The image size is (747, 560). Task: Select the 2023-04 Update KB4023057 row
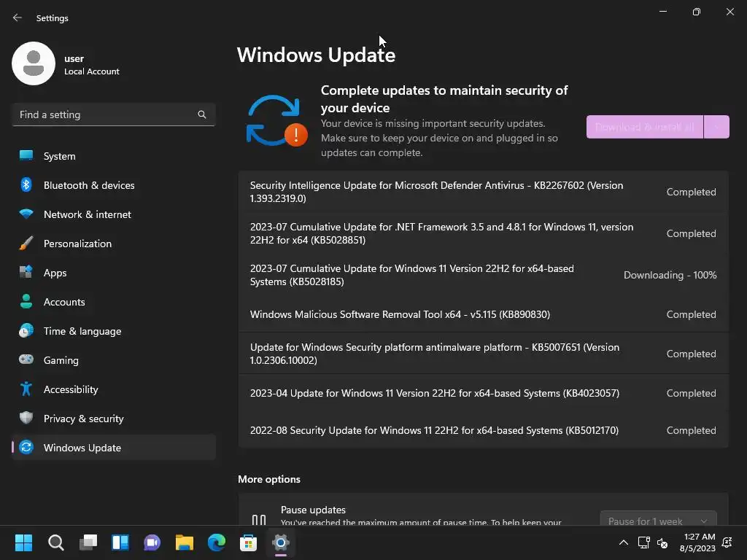483,393
